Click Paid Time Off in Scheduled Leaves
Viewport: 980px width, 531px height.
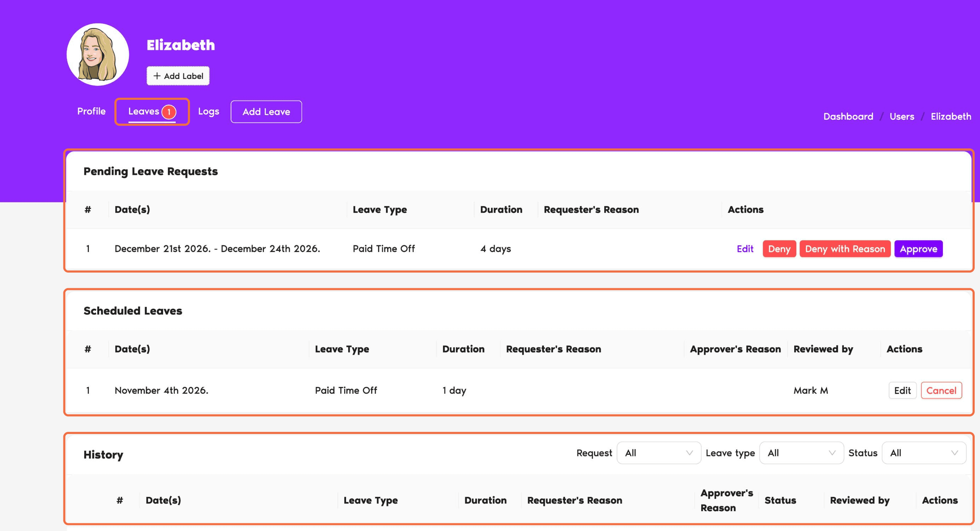coord(346,390)
